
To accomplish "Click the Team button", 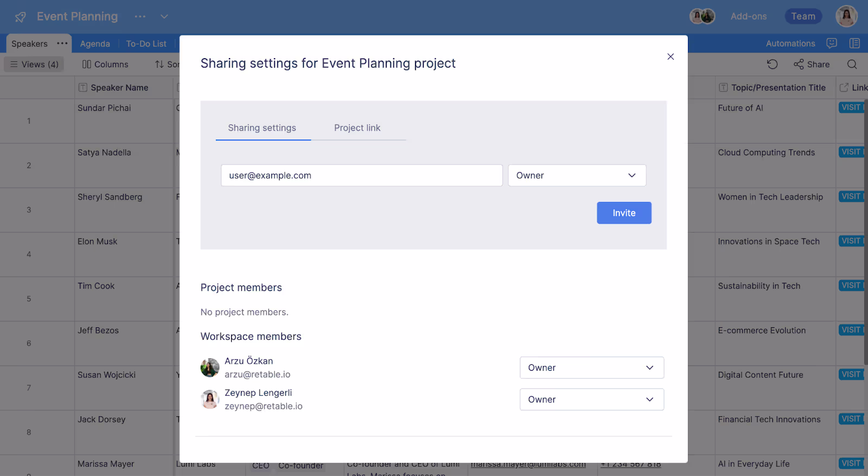I will 803,16.
